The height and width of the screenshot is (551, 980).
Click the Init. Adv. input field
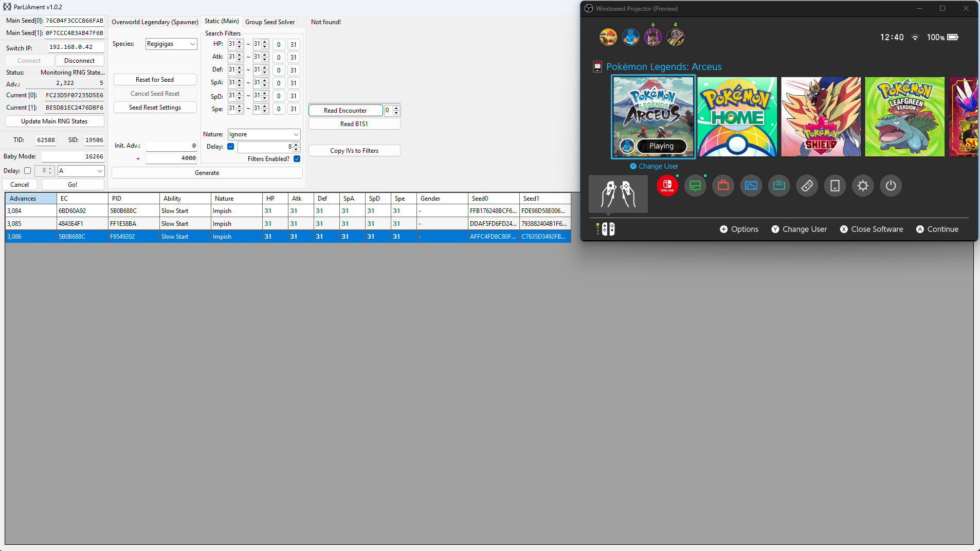click(x=171, y=146)
